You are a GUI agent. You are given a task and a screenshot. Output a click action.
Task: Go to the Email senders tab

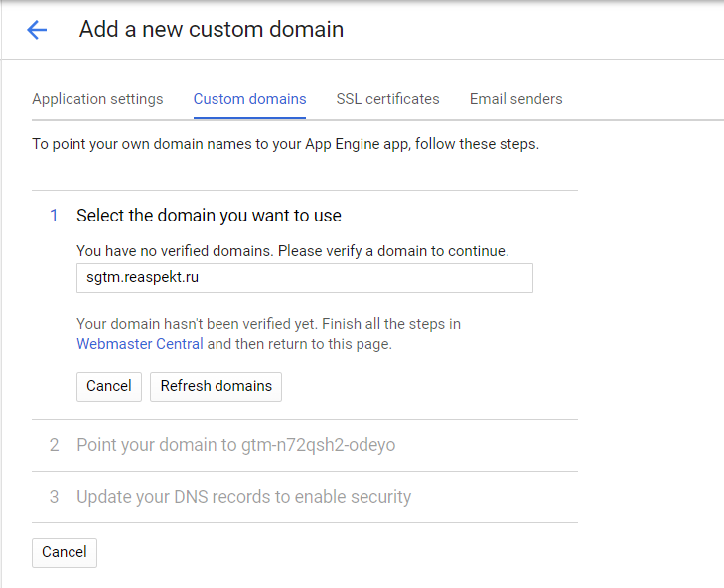tap(515, 99)
